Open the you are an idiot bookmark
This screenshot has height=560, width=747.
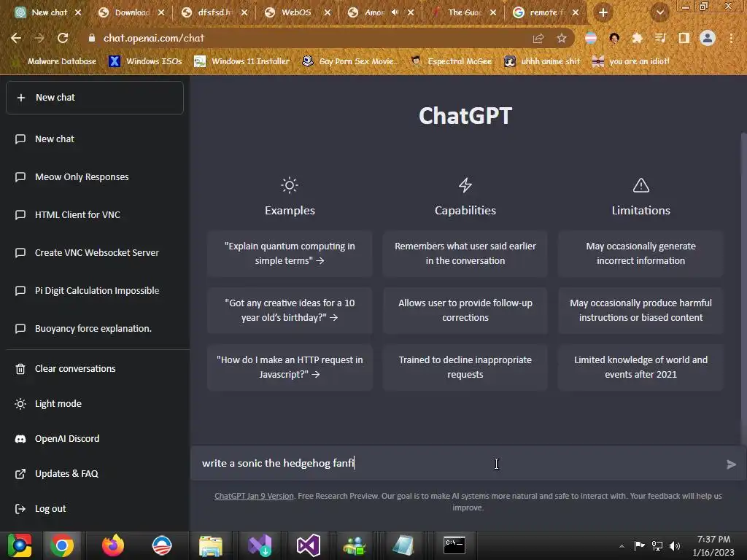coord(631,61)
